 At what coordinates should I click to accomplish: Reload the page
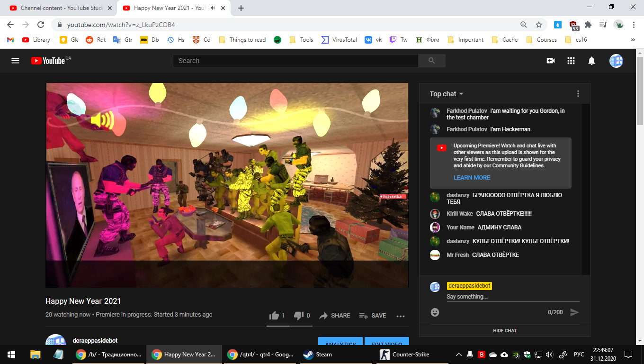pos(41,25)
